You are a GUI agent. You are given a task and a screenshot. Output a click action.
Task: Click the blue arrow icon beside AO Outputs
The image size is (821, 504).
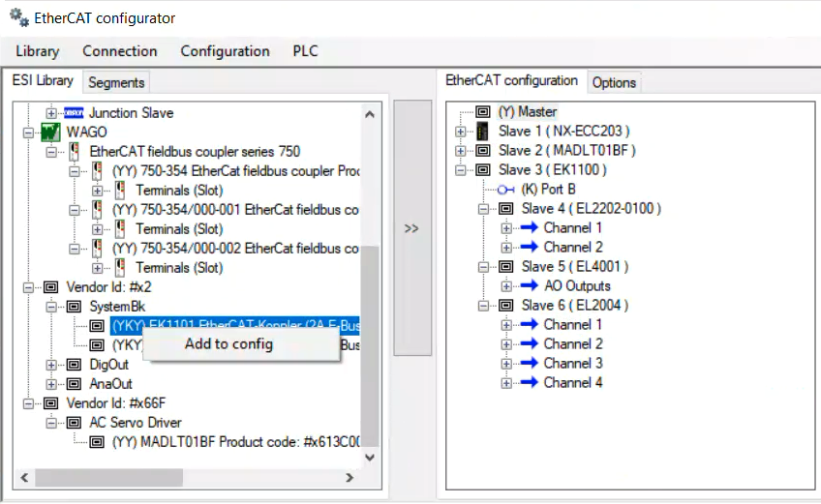click(x=529, y=286)
